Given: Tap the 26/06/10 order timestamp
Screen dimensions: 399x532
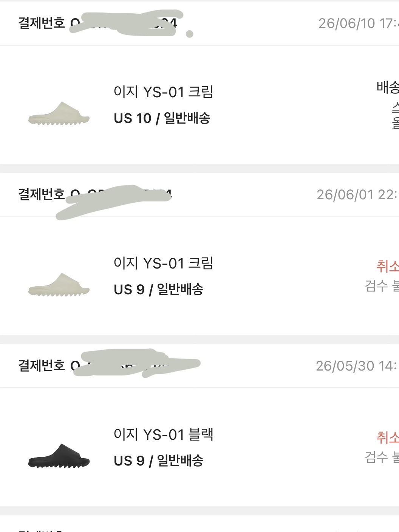Looking at the screenshot, I should click(x=359, y=23).
